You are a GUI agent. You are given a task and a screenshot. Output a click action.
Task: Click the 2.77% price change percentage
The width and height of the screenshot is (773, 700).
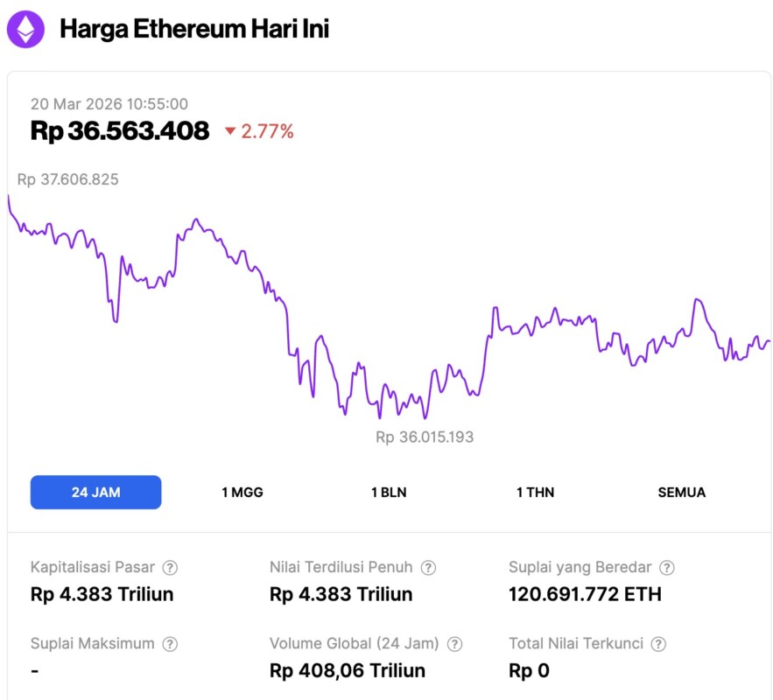coord(267,131)
